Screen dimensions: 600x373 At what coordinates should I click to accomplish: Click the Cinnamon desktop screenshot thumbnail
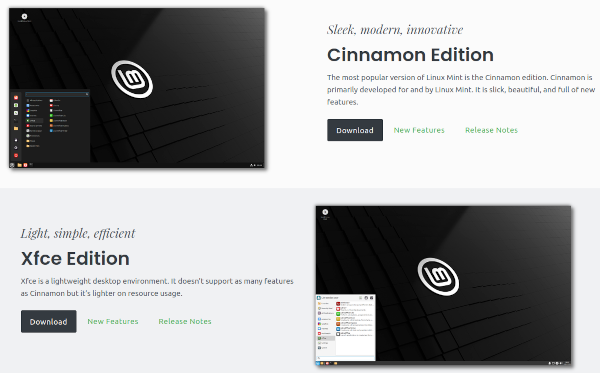[137, 88]
